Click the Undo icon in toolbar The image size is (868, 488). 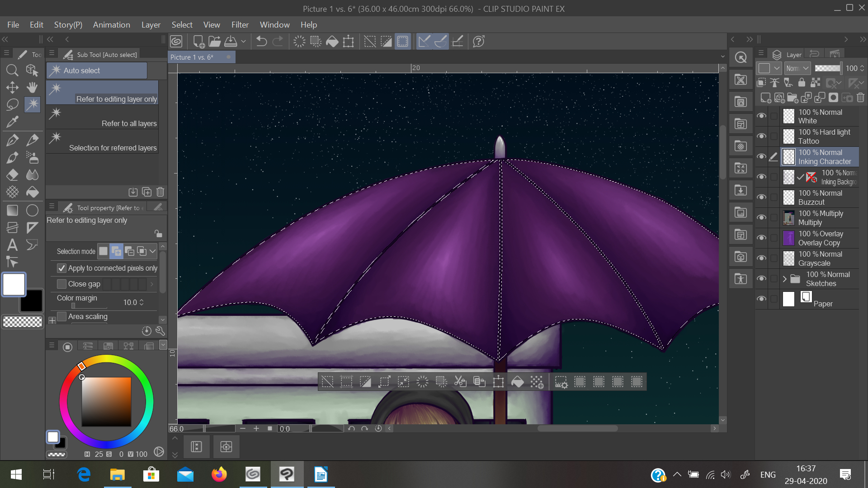261,42
